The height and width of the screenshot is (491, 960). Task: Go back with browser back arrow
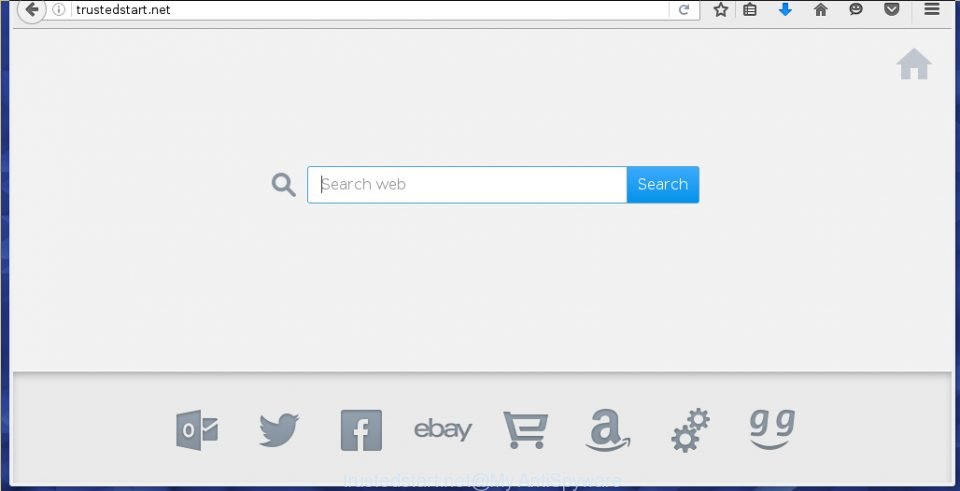pyautogui.click(x=31, y=9)
